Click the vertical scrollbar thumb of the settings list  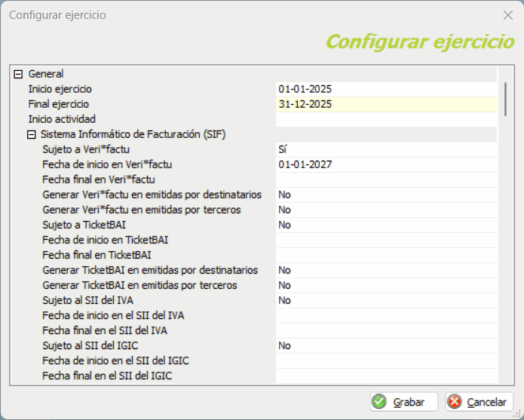(506, 100)
